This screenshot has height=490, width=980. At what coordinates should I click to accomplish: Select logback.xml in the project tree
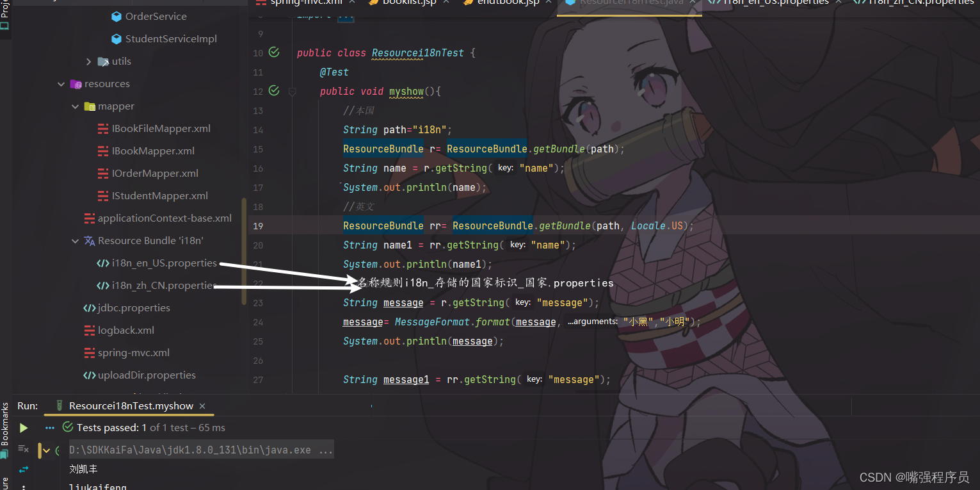(x=126, y=331)
